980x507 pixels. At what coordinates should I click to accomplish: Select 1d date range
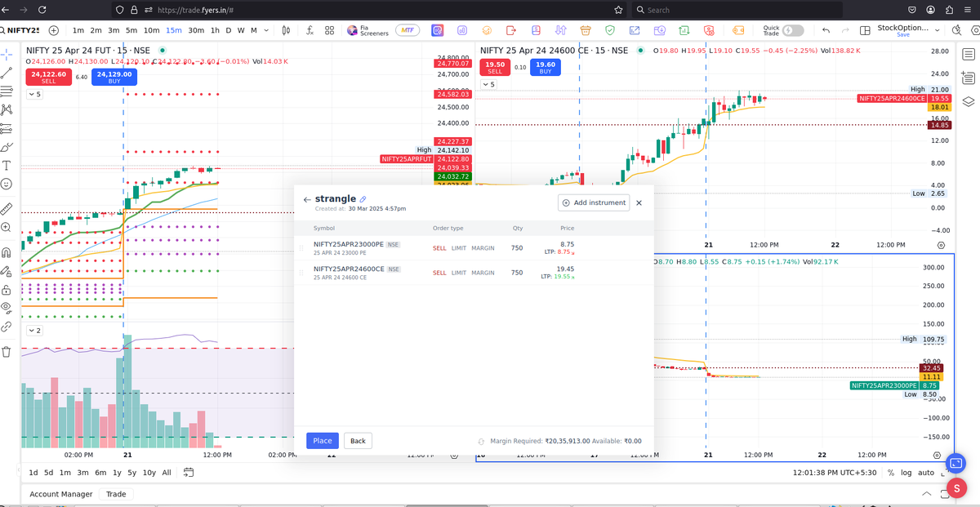(x=33, y=473)
